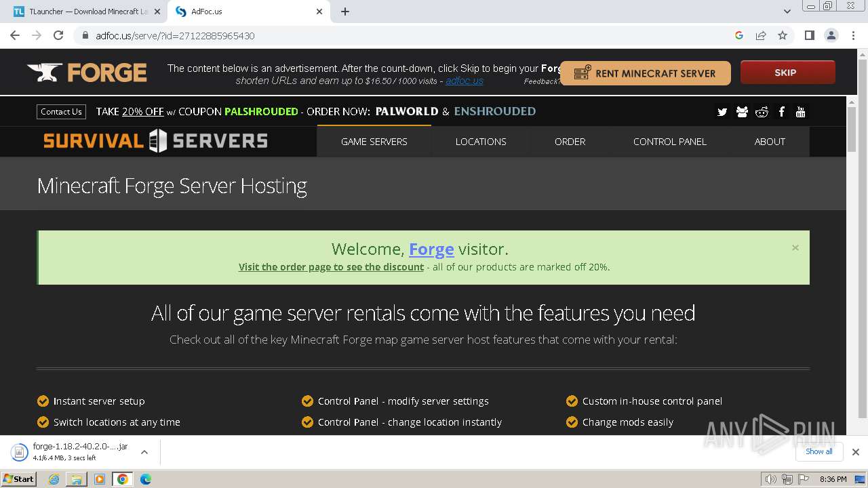868x488 pixels.
Task: Open the browser side panel icon
Action: [809, 35]
